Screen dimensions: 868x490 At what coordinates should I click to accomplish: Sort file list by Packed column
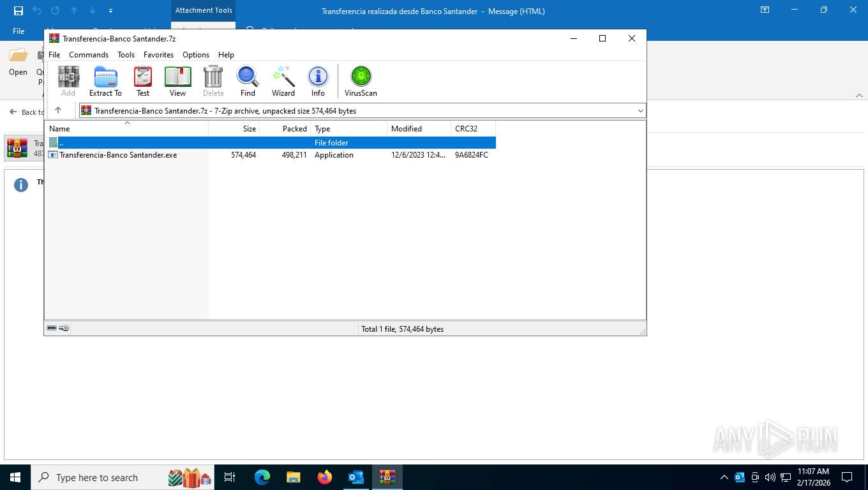pyautogui.click(x=285, y=128)
